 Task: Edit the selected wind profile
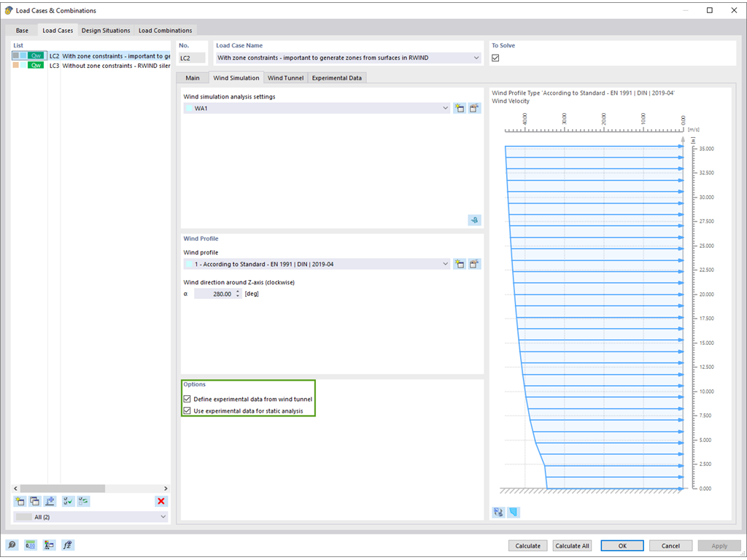(x=474, y=264)
